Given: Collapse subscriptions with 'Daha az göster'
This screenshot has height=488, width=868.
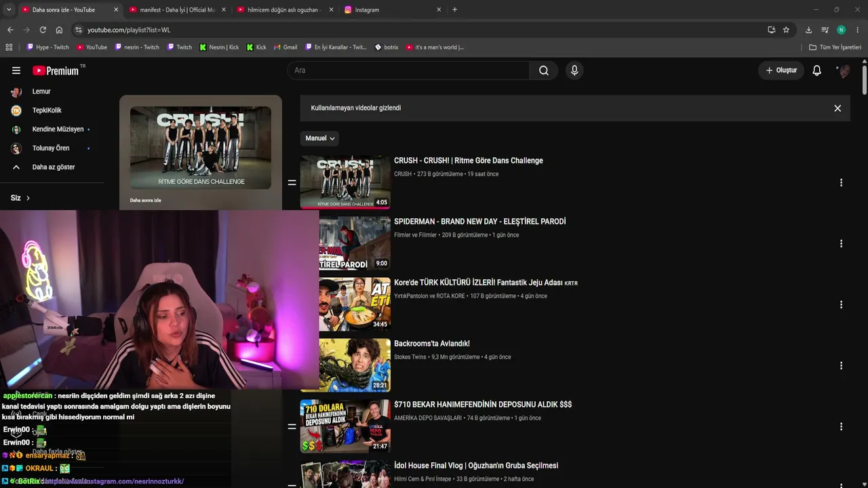Looking at the screenshot, I should tap(52, 167).
